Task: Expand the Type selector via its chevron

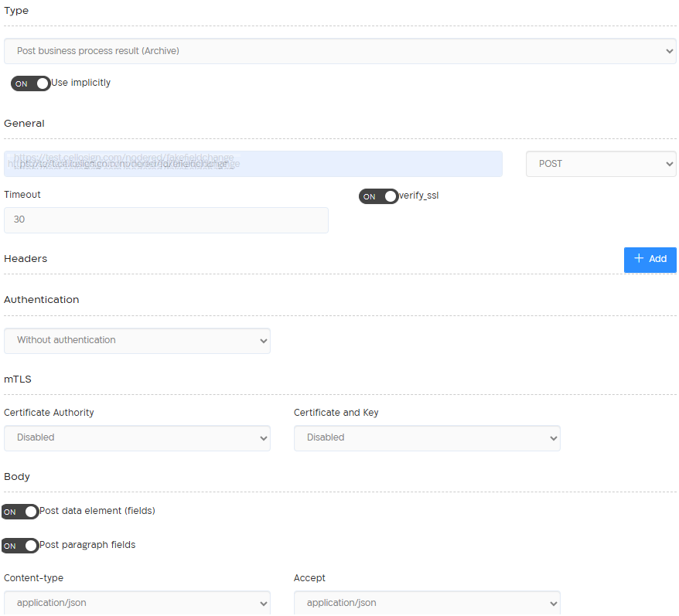Action: pyautogui.click(x=670, y=50)
